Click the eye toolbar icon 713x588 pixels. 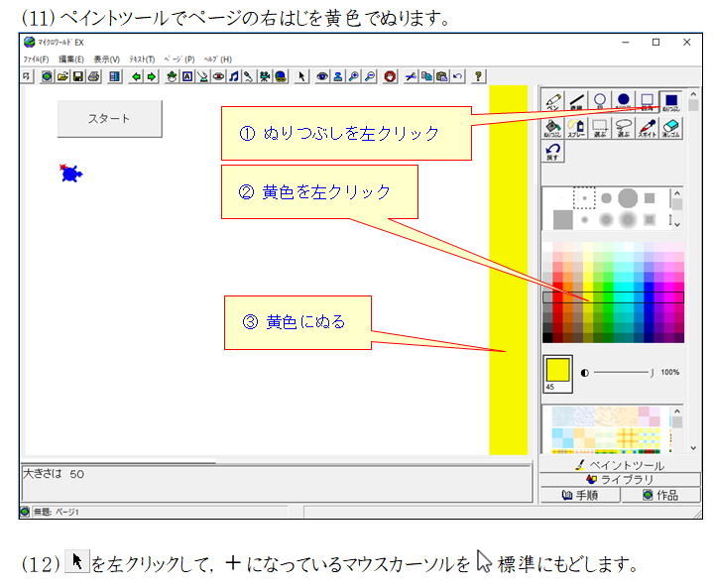click(x=322, y=76)
